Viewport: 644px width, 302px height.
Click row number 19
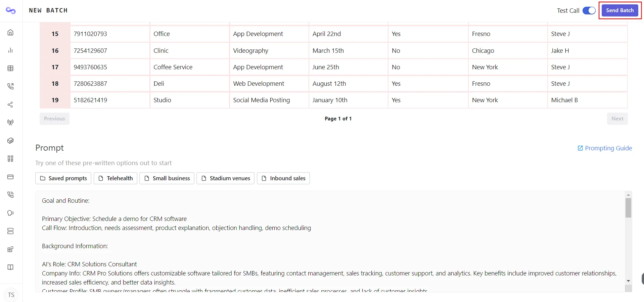coord(55,100)
